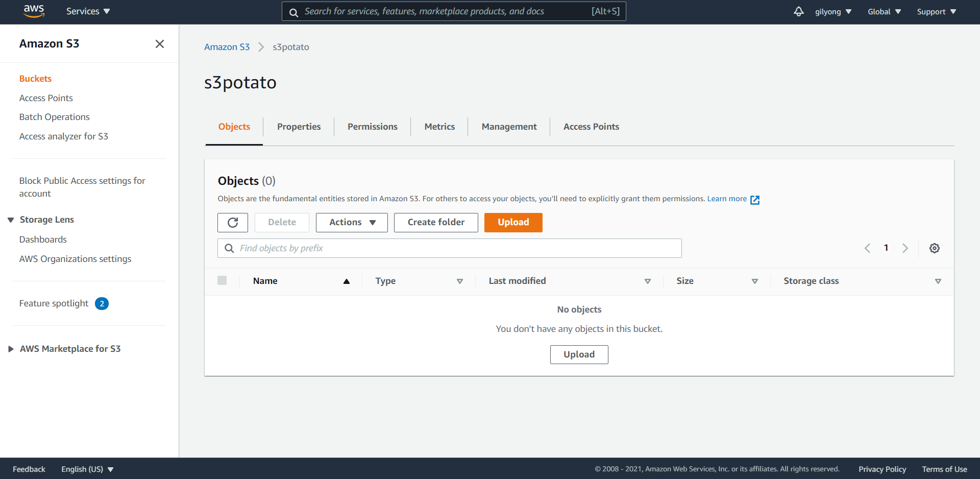Sort by Size column arrow
The height and width of the screenshot is (479, 980).
(x=755, y=281)
